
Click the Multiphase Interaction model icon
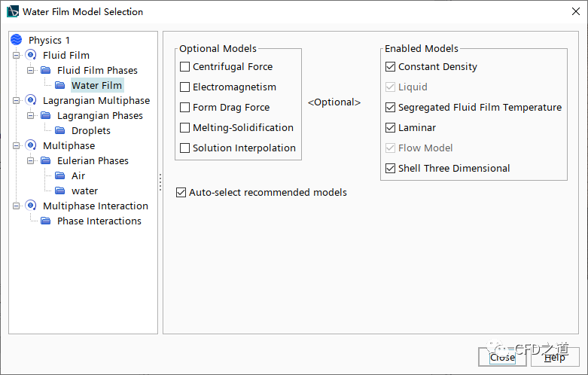(x=31, y=206)
